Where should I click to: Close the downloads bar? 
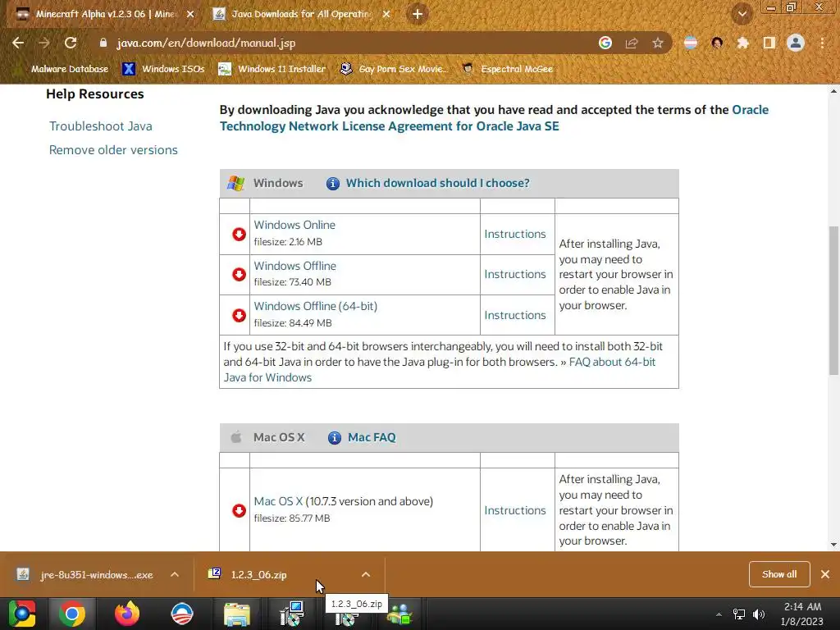tap(825, 574)
